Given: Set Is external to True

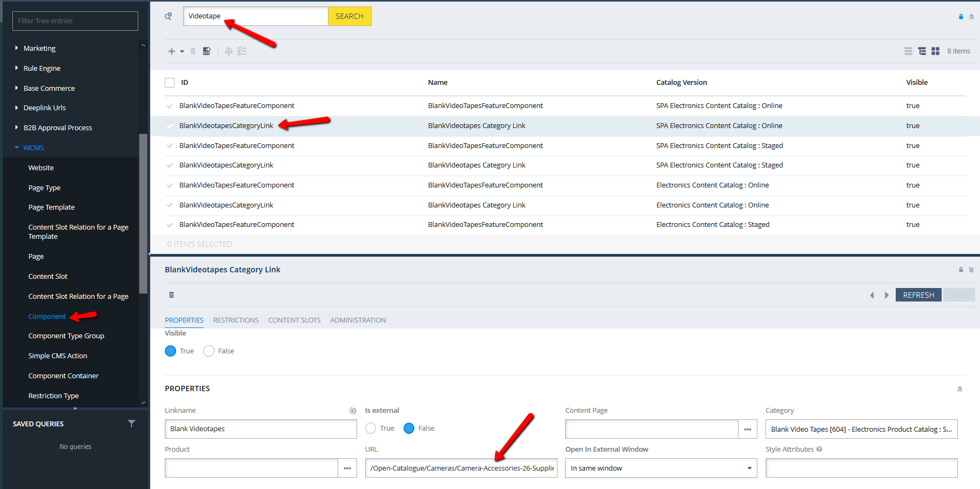Looking at the screenshot, I should pyautogui.click(x=371, y=428).
